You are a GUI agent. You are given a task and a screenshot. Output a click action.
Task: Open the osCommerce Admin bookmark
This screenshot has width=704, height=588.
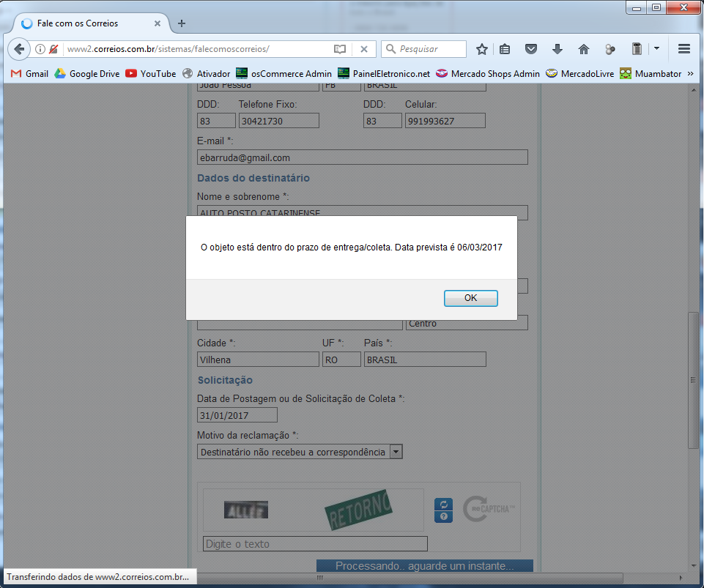tap(284, 74)
